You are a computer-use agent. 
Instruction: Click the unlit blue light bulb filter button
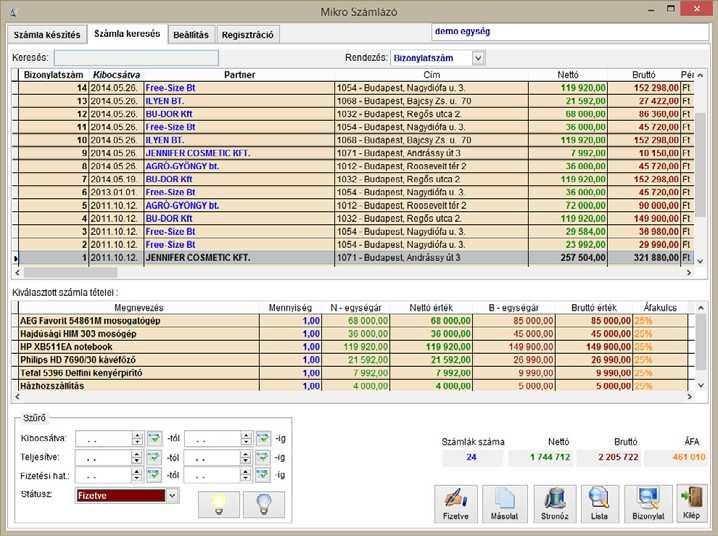coord(264,505)
